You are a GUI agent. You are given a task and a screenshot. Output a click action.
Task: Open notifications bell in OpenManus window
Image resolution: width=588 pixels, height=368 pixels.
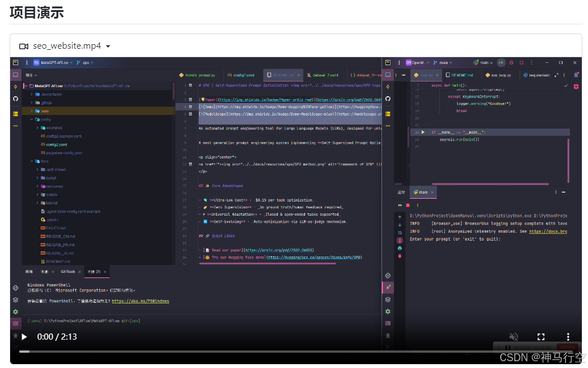tap(576, 75)
